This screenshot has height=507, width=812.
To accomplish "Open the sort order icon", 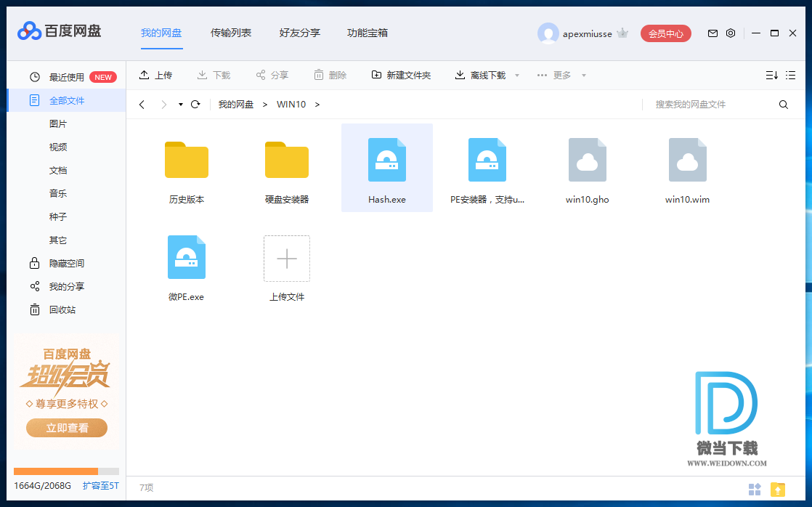I will tap(771, 75).
